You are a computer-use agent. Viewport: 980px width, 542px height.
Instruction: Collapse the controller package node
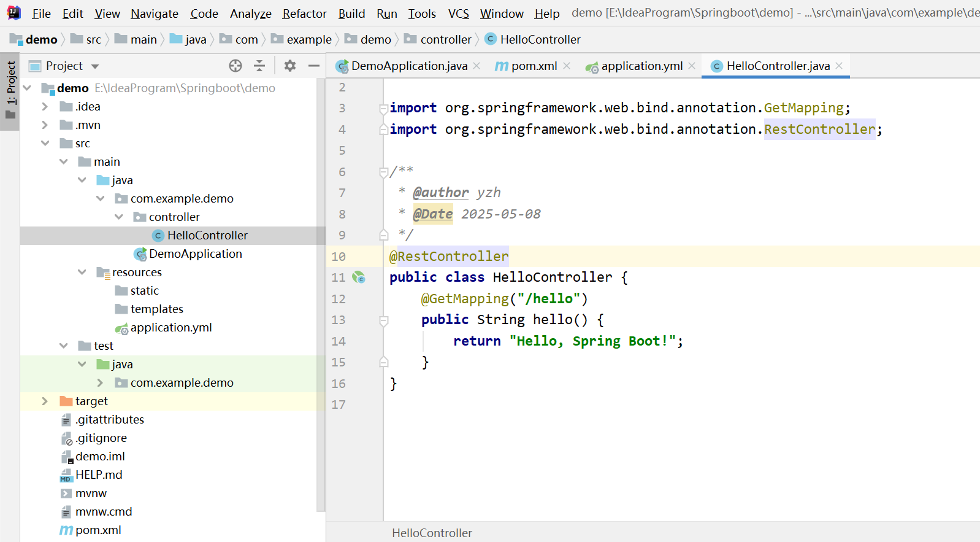(119, 217)
